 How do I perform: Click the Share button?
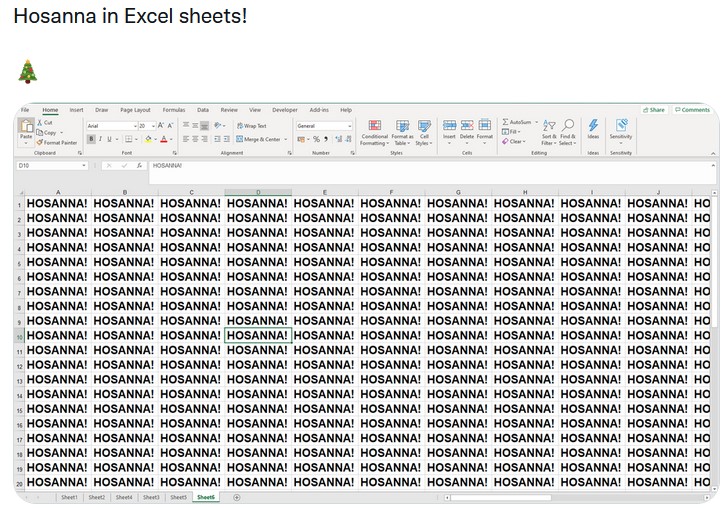(654, 110)
